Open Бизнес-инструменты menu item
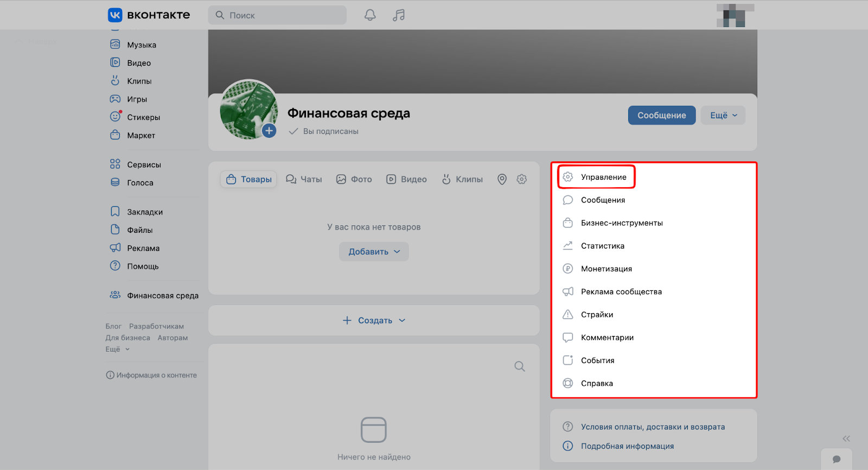The width and height of the screenshot is (868, 470). [x=654, y=223]
